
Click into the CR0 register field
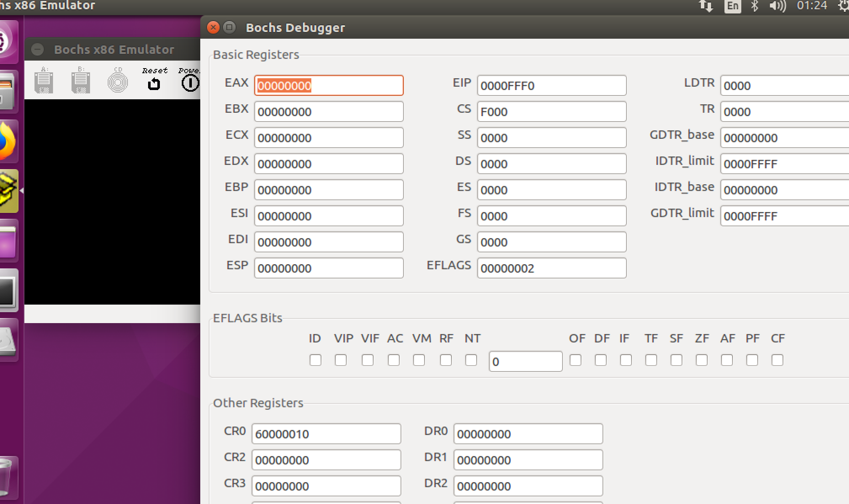pyautogui.click(x=326, y=434)
